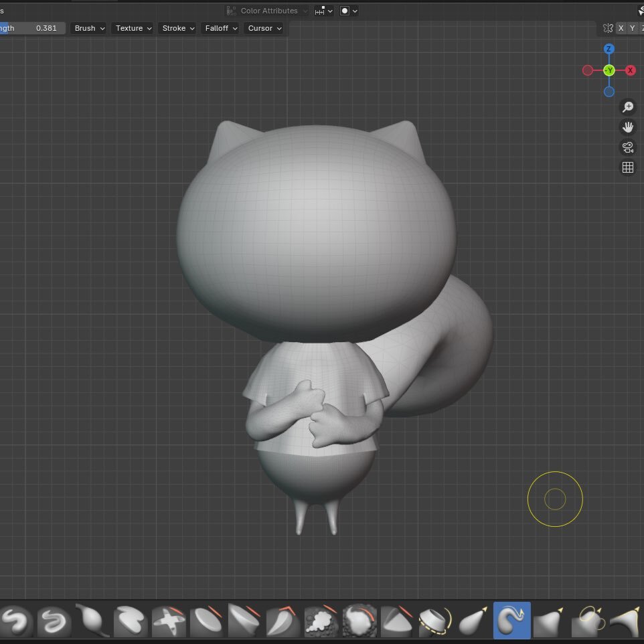Open the Brush dropdown panel
The height and width of the screenshot is (644, 644).
pyautogui.click(x=89, y=28)
